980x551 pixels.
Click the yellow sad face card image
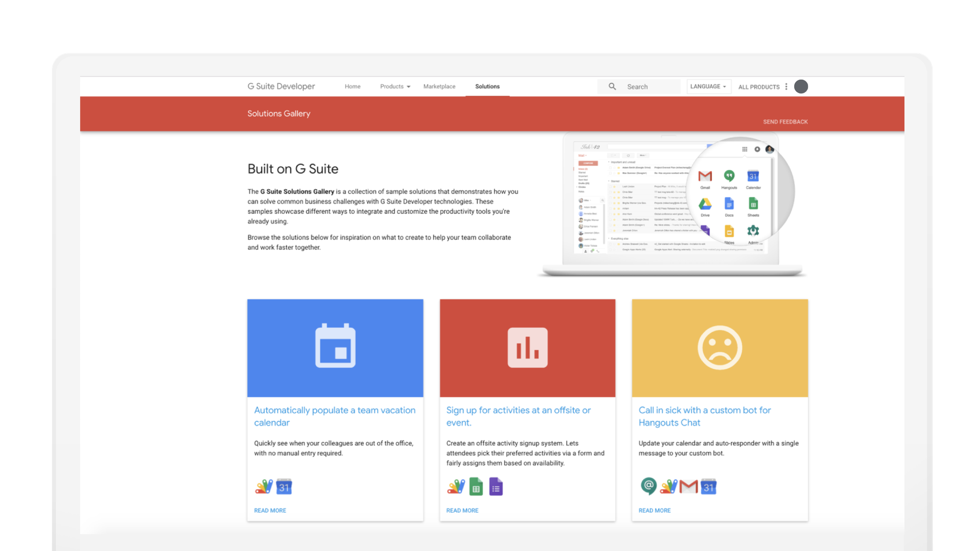click(x=720, y=348)
